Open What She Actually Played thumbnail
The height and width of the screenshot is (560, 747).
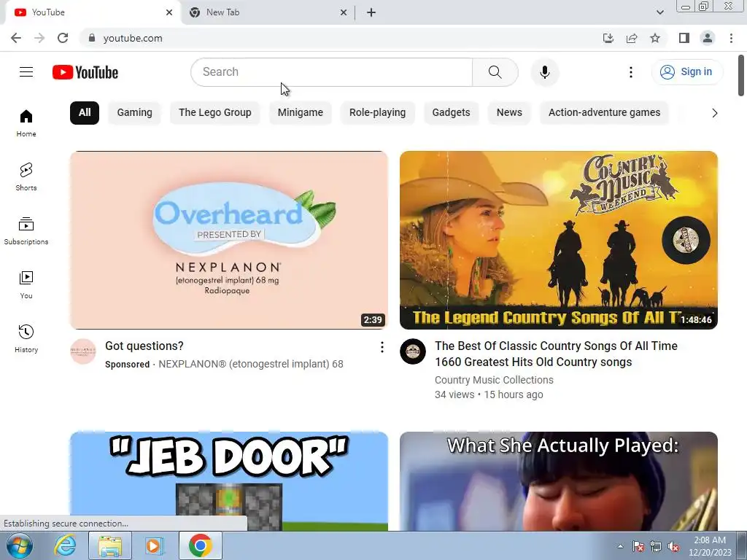click(558, 481)
